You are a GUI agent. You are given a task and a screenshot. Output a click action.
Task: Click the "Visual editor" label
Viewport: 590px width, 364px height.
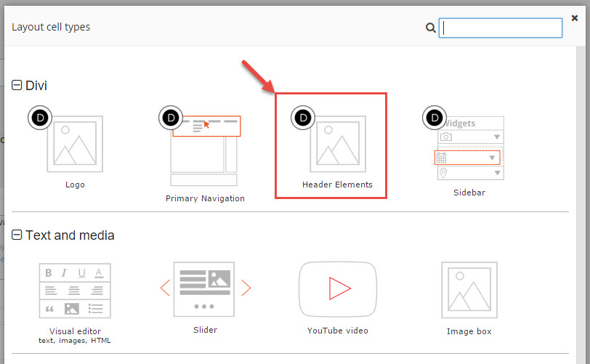pos(75,331)
